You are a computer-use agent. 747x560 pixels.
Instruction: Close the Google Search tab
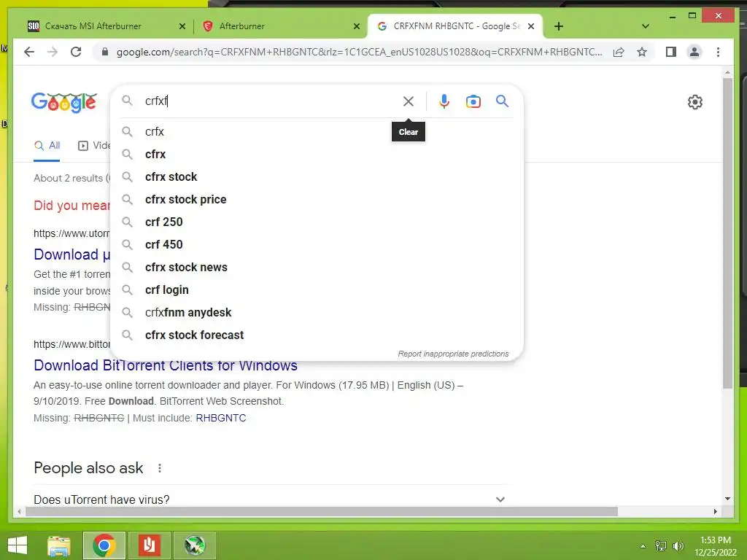pos(531,26)
